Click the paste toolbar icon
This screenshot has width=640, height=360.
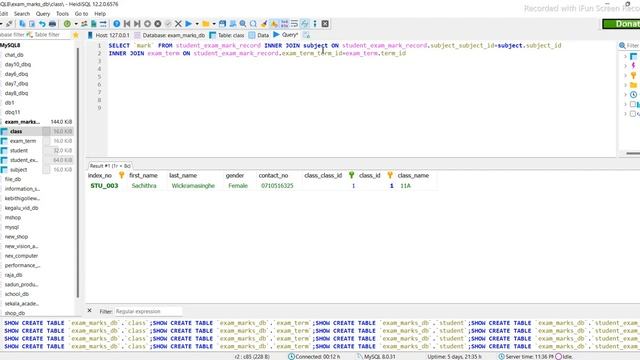[32, 24]
